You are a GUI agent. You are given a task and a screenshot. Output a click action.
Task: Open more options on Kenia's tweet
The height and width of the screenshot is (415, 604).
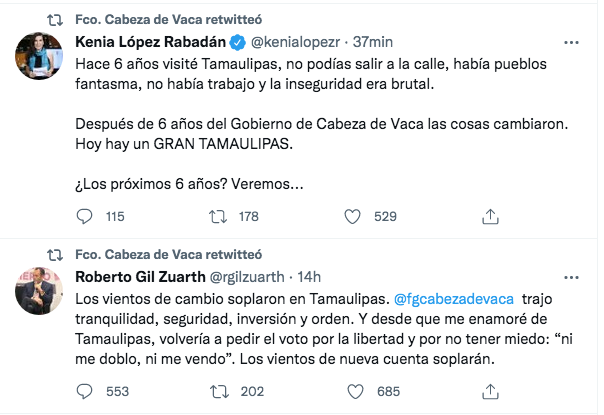571,44
